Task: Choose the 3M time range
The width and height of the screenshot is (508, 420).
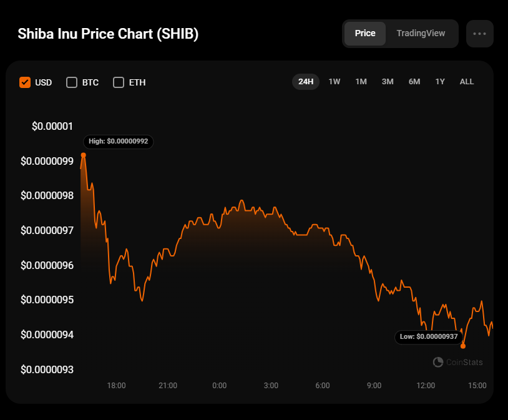Action: pyautogui.click(x=388, y=82)
